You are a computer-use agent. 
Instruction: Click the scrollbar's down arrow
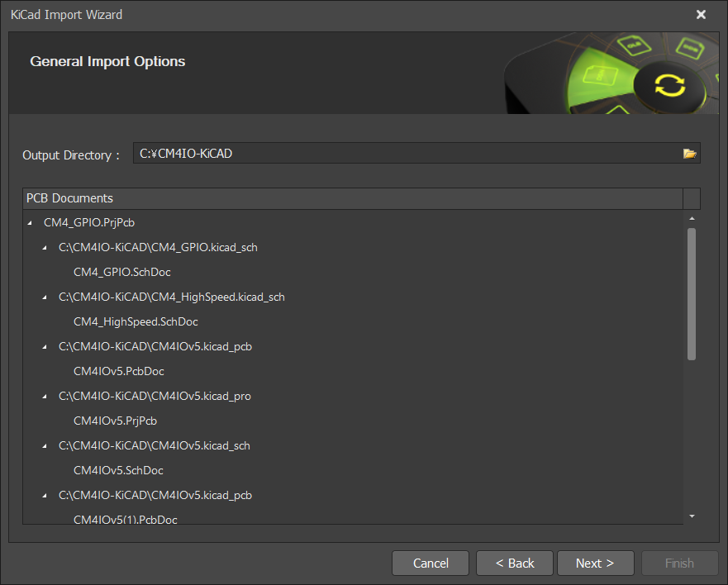691,515
